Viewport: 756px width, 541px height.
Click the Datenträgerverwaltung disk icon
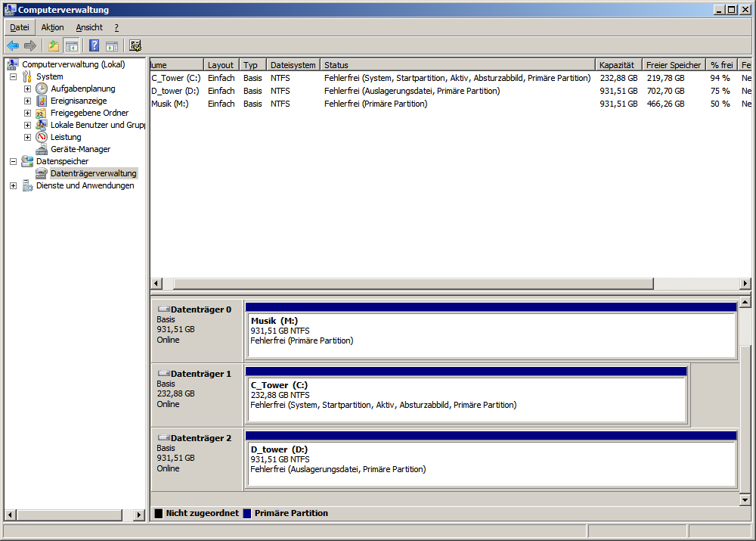42,173
